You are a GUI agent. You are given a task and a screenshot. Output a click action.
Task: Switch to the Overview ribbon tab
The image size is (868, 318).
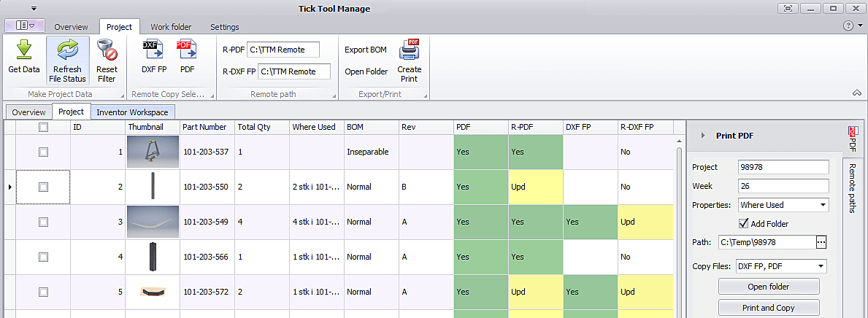point(72,27)
